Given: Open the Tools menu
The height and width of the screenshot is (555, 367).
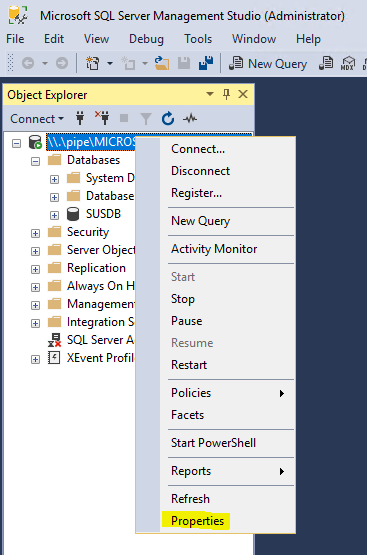Looking at the screenshot, I should click(198, 39).
